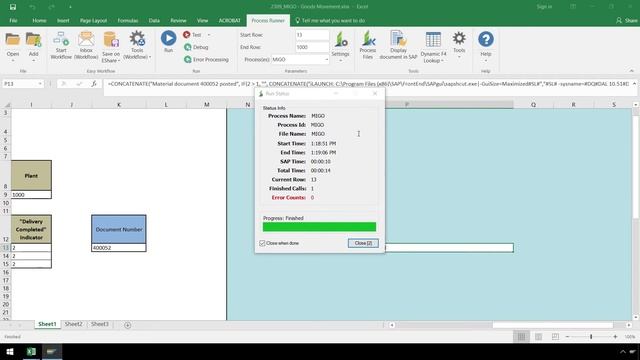Click the Undo icon in title bar

click(32, 7)
